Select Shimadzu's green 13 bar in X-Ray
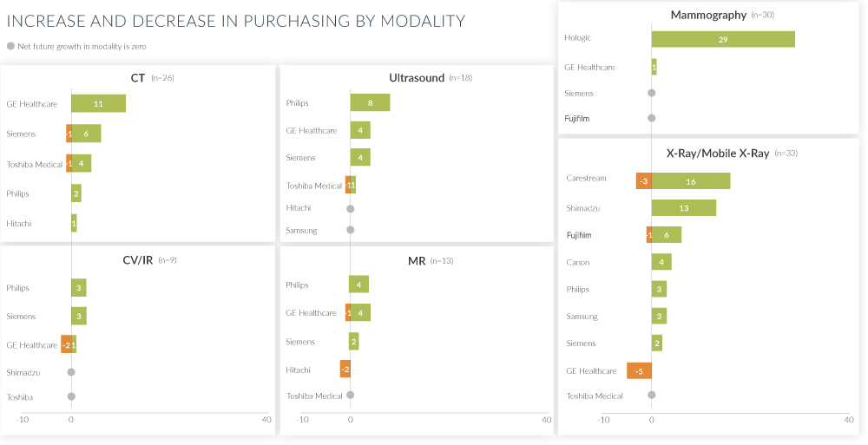The height and width of the screenshot is (445, 868). pos(683,208)
